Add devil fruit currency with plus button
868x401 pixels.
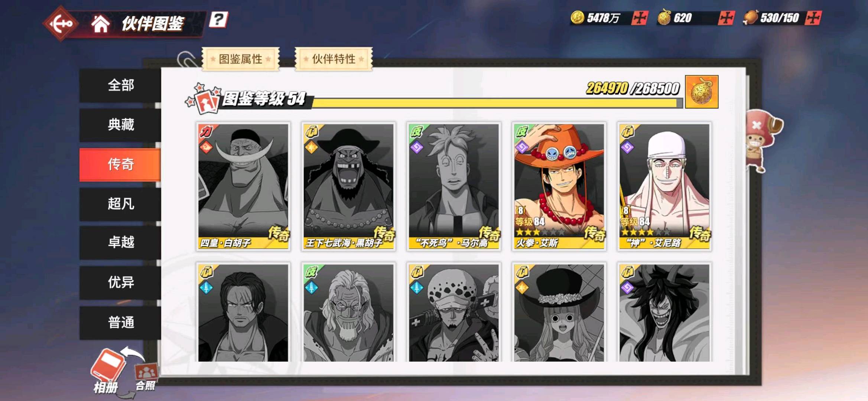tap(726, 18)
